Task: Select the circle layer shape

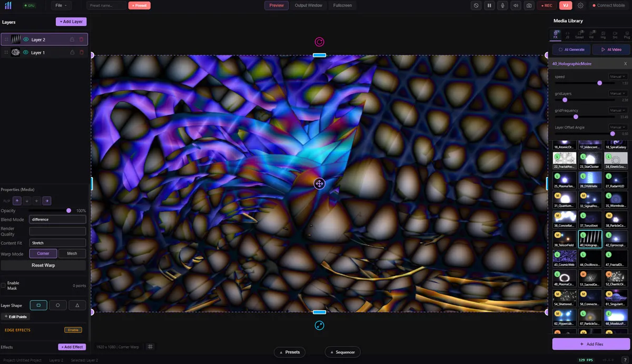Action: 57,305
